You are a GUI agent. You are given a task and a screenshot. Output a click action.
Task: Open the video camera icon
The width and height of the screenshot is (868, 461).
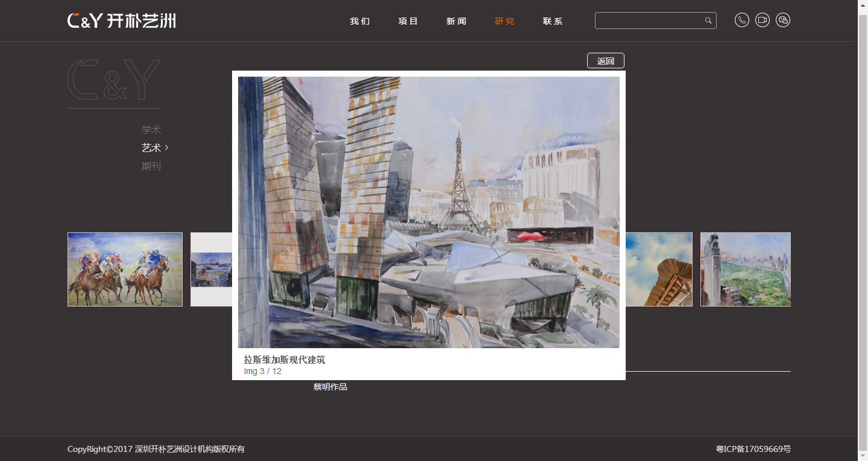763,20
